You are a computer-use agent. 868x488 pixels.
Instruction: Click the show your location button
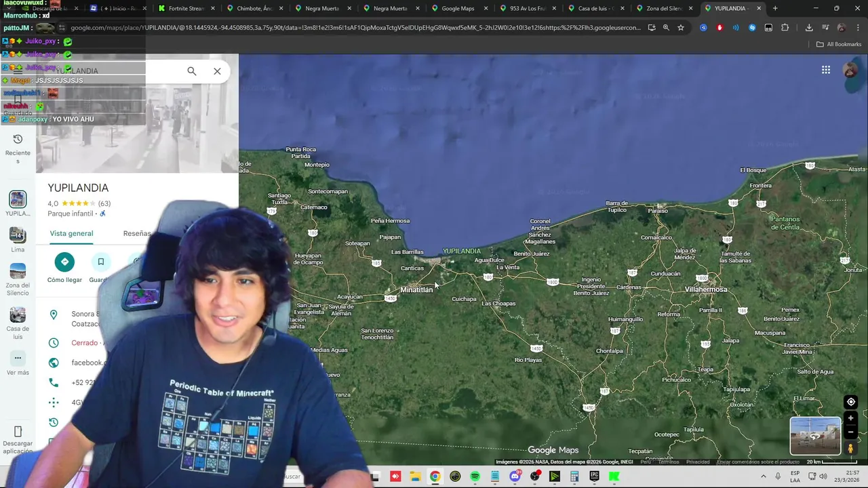850,402
